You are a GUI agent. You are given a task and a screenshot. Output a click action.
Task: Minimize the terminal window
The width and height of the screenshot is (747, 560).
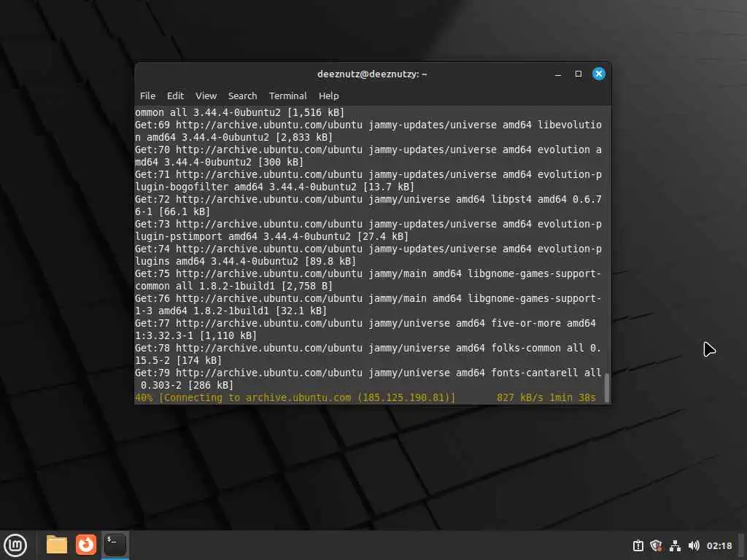[558, 74]
